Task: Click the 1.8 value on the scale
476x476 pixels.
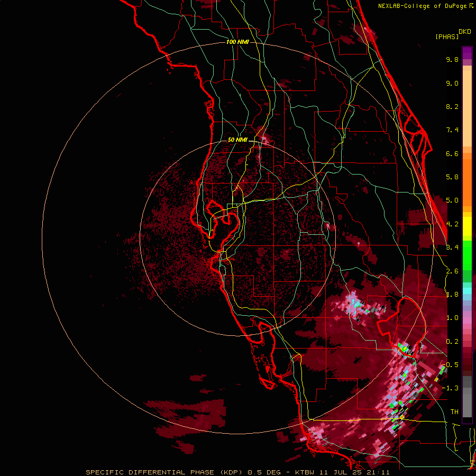Action: (x=452, y=295)
